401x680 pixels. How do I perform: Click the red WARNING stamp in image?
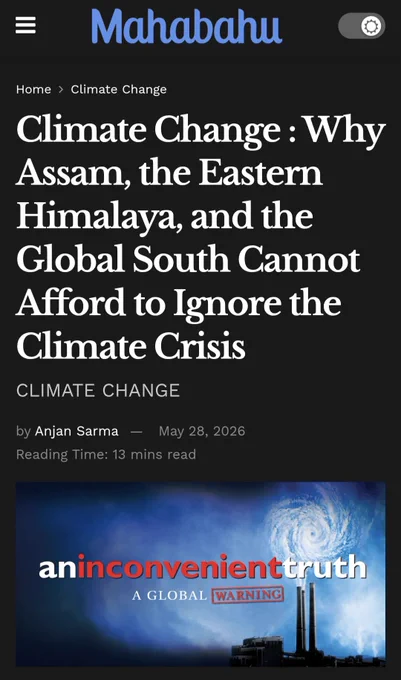[248, 595]
